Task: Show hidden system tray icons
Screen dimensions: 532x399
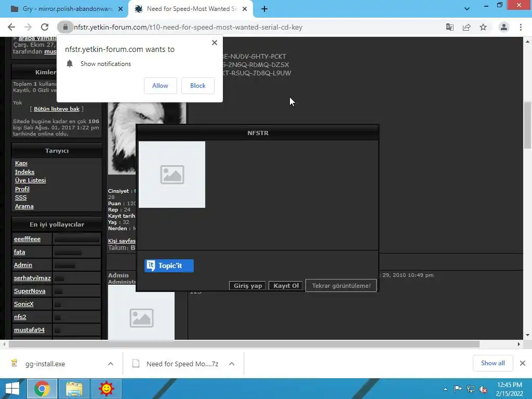Action: pos(445,389)
